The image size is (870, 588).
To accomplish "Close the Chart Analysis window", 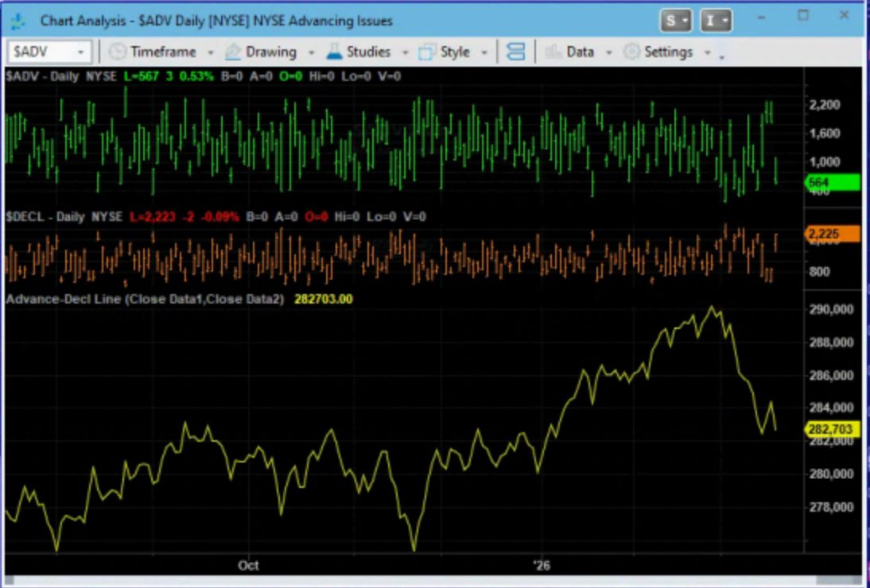I will pos(844,16).
